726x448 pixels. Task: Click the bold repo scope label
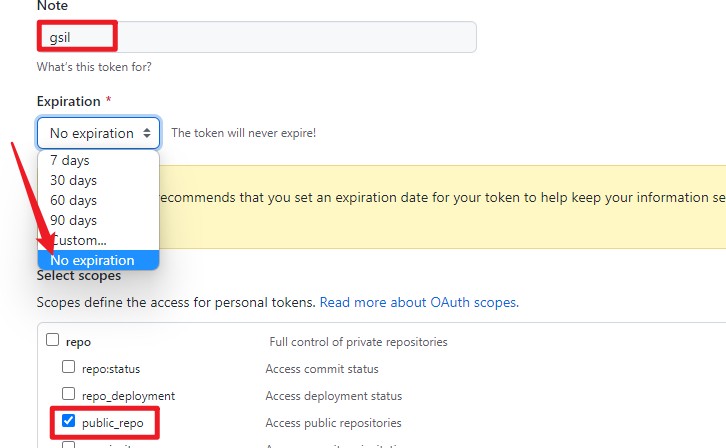[x=78, y=342]
